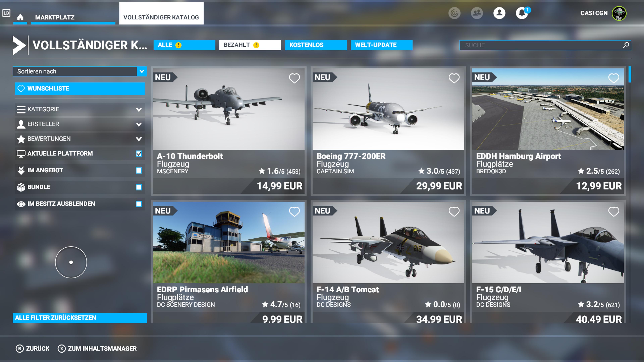The width and height of the screenshot is (644, 362).
Task: Click the CASI CGN avatar
Action: 619,13
